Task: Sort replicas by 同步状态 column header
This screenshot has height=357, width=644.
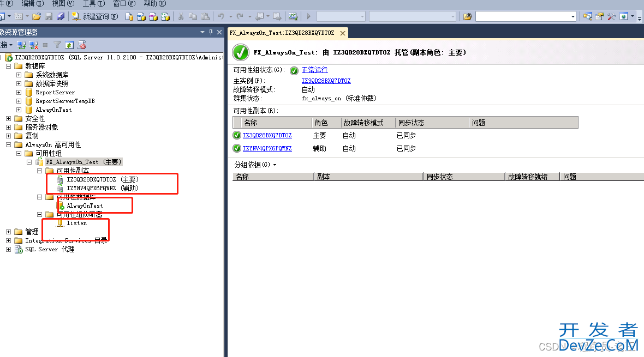Action: [432, 123]
